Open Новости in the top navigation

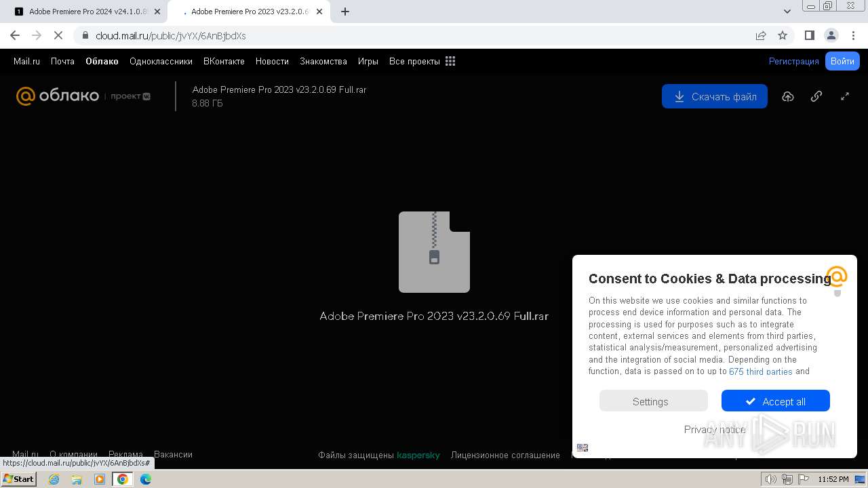click(x=272, y=61)
